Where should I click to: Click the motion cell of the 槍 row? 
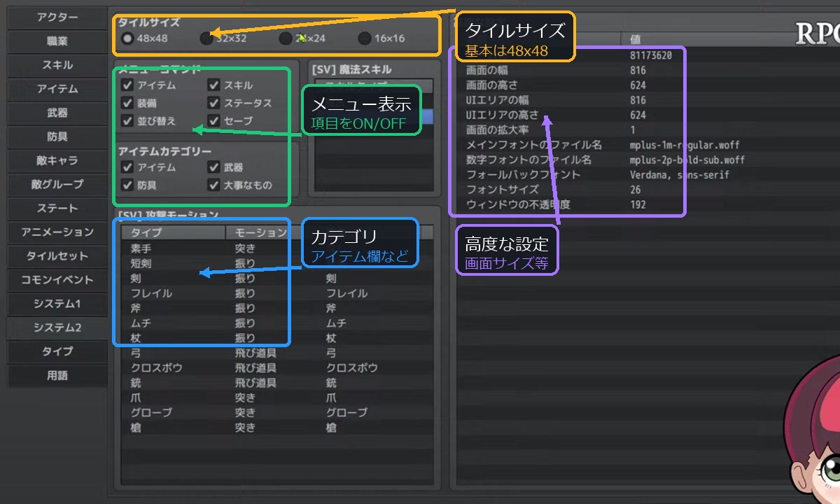click(x=245, y=427)
